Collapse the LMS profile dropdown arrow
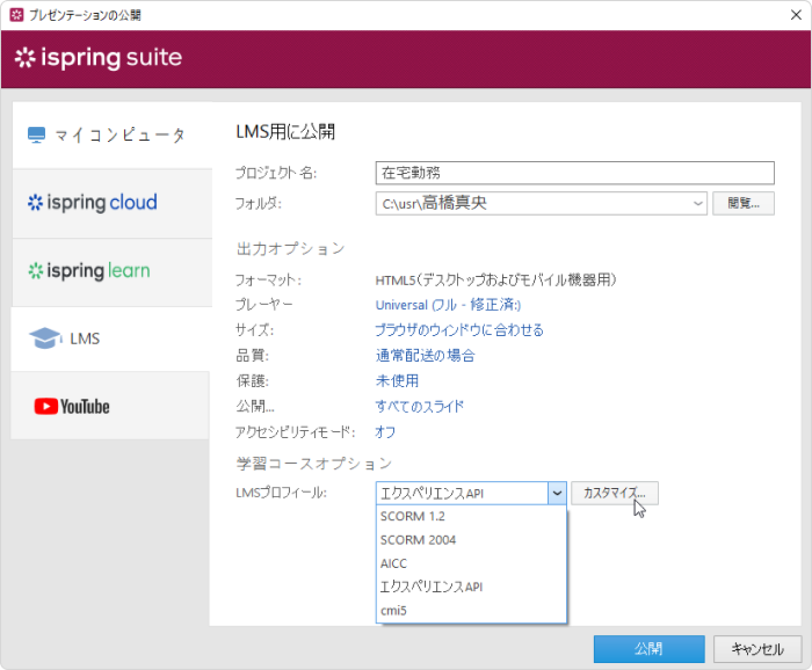 tap(557, 493)
